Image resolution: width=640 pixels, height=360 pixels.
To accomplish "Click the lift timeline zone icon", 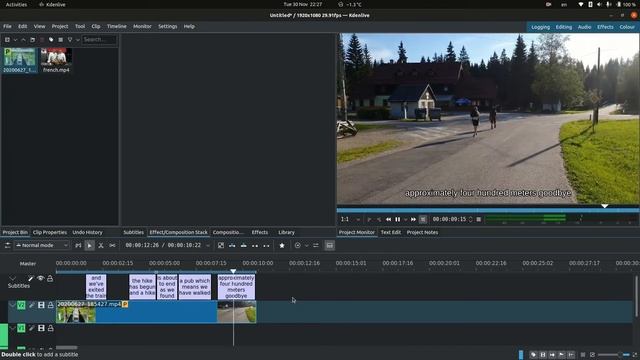I will pos(266,245).
